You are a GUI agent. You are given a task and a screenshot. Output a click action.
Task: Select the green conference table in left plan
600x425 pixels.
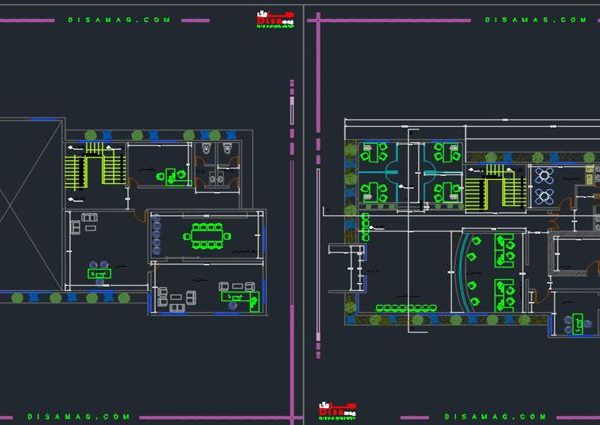208,236
